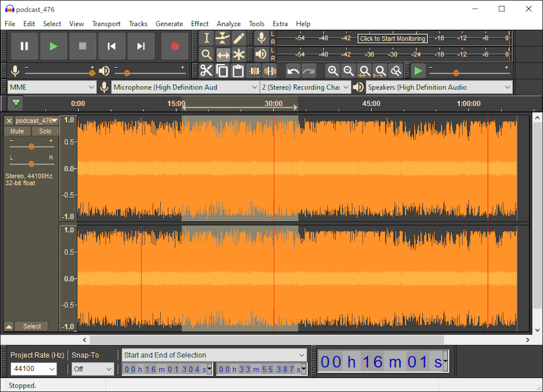Click the Stop transport button
The height and width of the screenshot is (392, 543).
(83, 46)
